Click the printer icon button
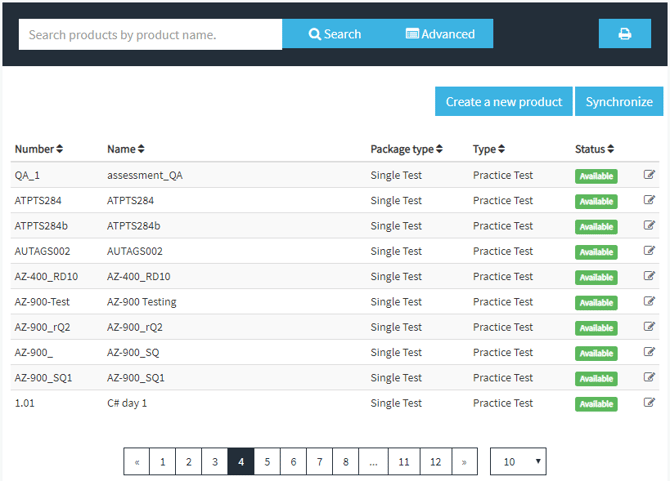 (x=624, y=34)
